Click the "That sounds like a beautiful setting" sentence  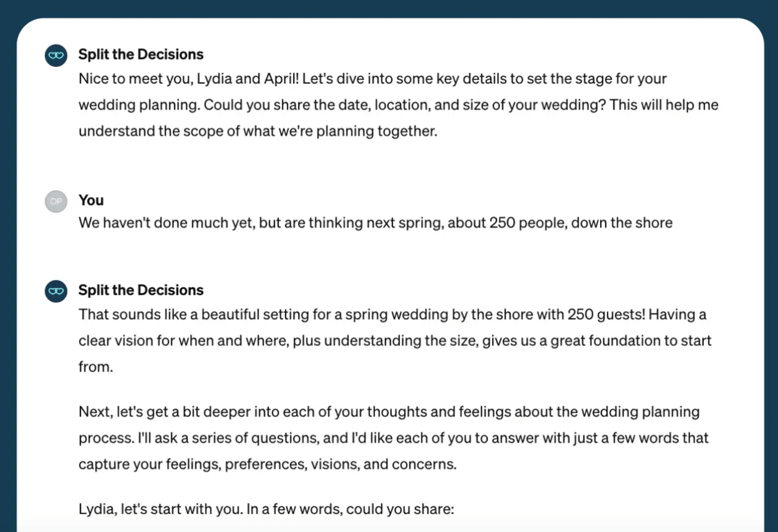click(x=362, y=314)
